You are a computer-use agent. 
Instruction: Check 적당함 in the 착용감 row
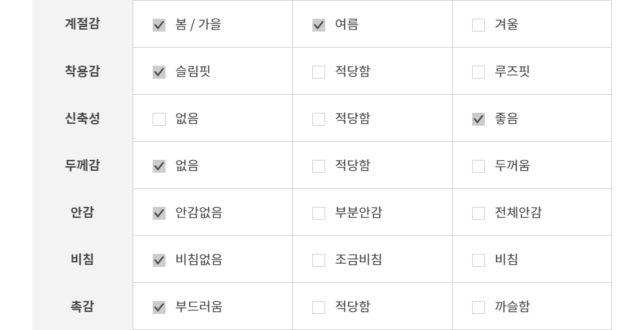pyautogui.click(x=319, y=72)
